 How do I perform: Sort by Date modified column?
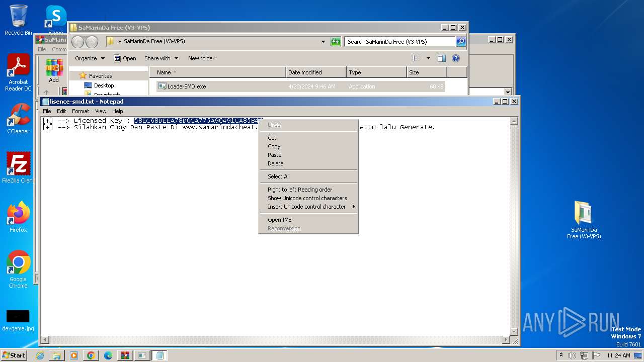[316, 72]
